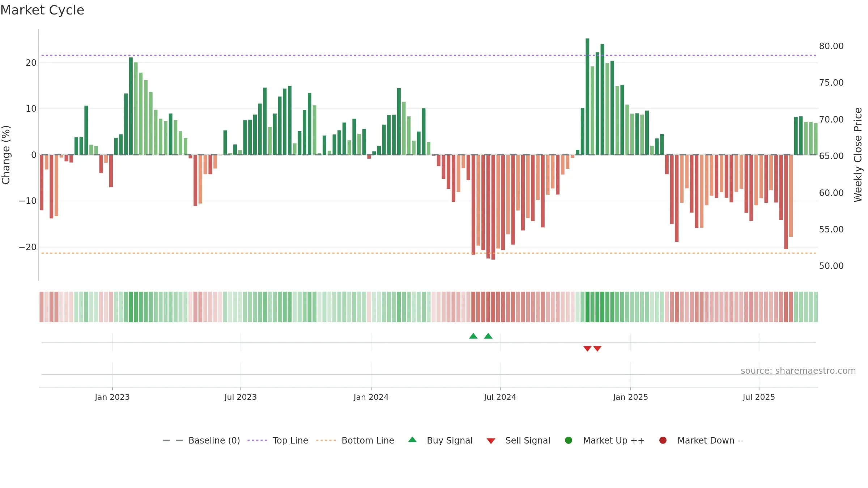Toggle the Top Line legend label
The width and height of the screenshot is (868, 488).
click(x=290, y=441)
